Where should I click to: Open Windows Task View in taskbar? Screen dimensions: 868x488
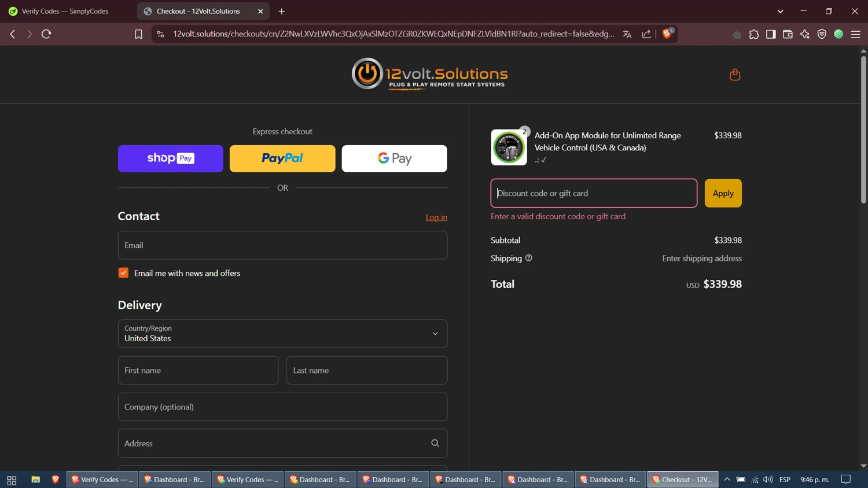(12, 480)
